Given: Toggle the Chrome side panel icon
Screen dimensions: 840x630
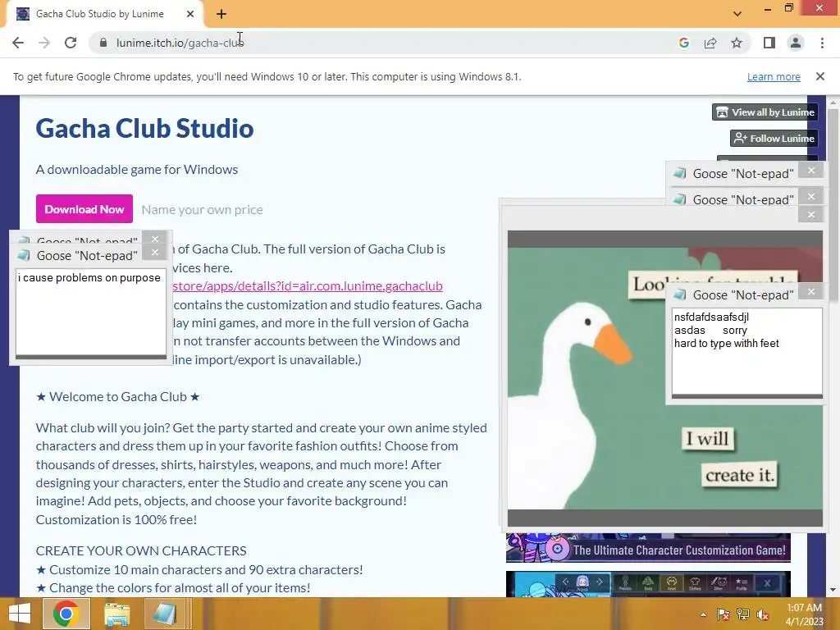Looking at the screenshot, I should [769, 43].
